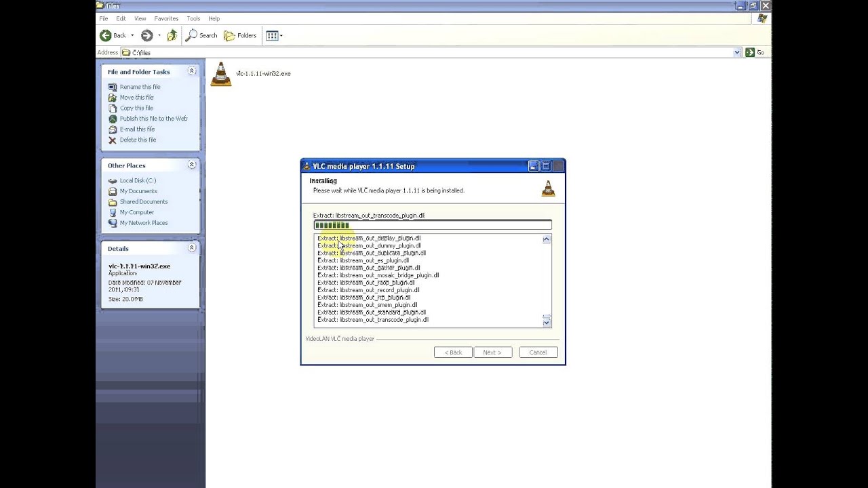868x488 pixels.
Task: Click the E-mail this file envelope icon
Action: click(113, 129)
